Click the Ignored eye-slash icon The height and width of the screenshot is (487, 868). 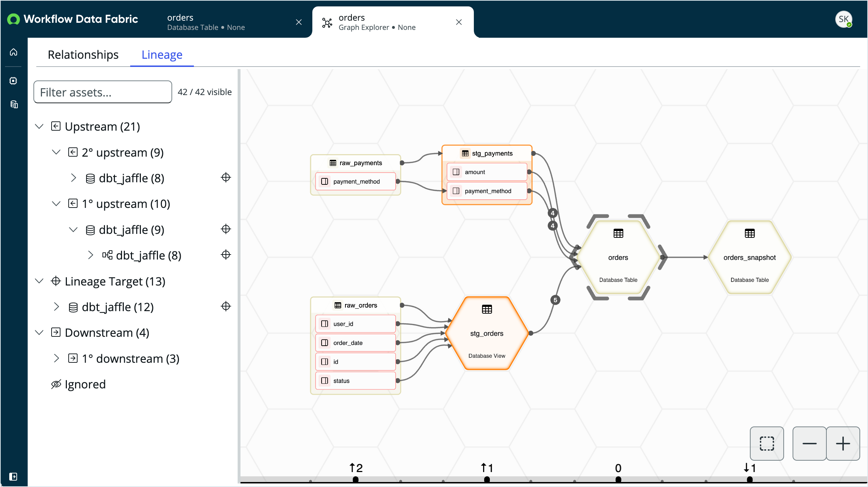(56, 384)
